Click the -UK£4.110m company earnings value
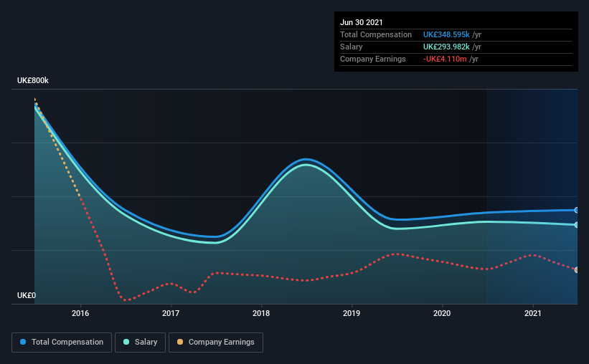 click(445, 59)
